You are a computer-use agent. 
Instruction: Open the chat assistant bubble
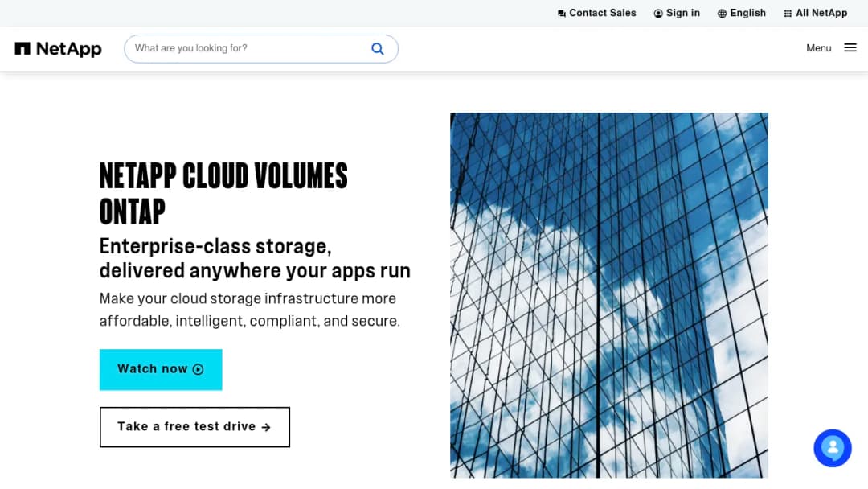tap(832, 448)
